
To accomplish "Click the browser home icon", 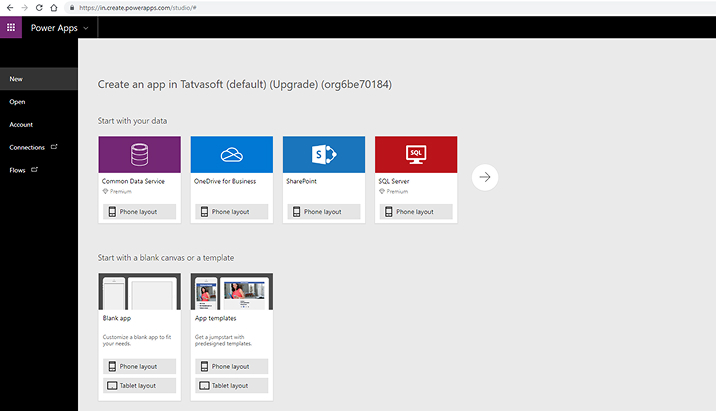I will 54,8.
